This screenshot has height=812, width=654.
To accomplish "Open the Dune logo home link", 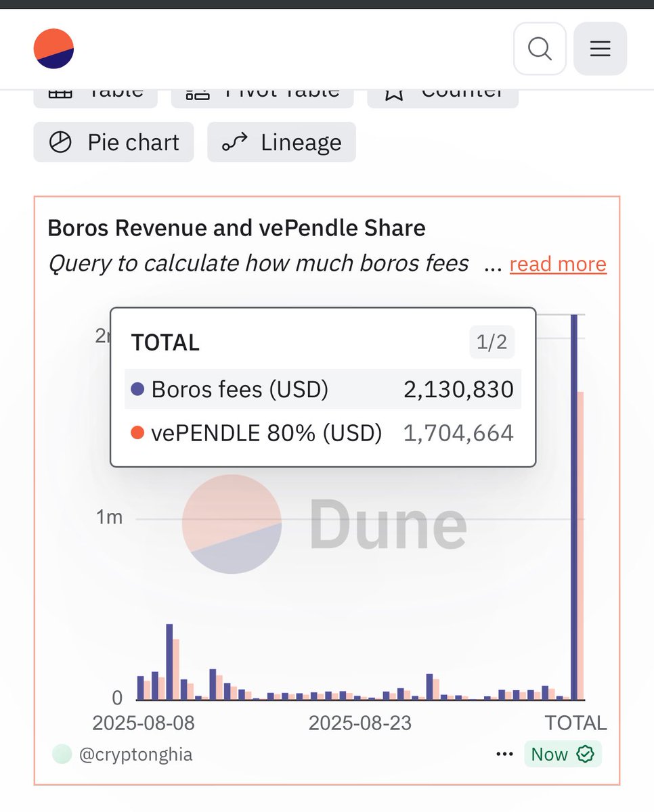I will coord(53,49).
